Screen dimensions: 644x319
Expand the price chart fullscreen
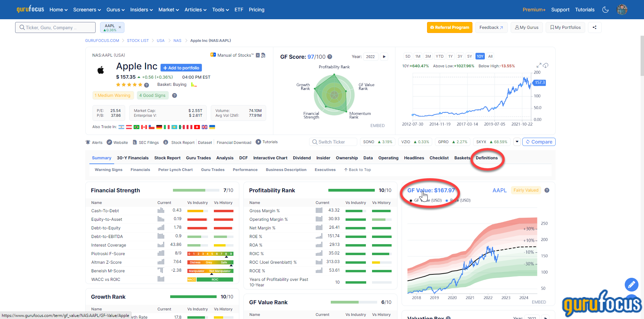click(539, 65)
